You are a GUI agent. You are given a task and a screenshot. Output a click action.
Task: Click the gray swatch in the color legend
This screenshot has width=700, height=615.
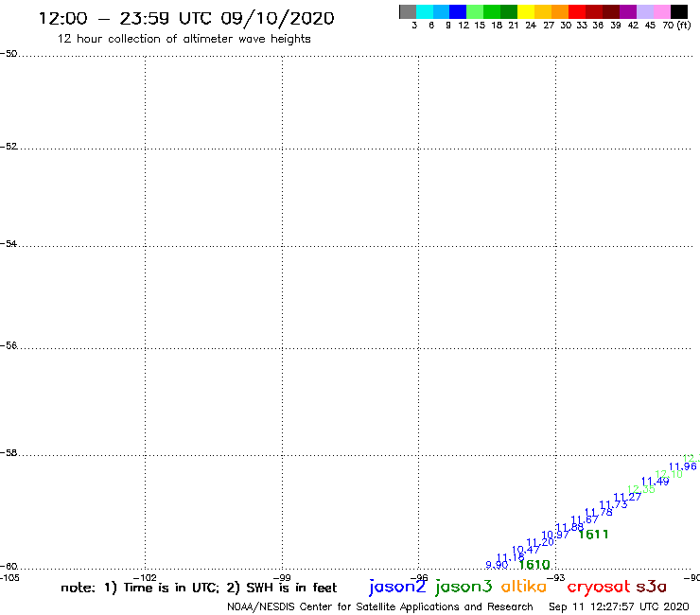408,11
